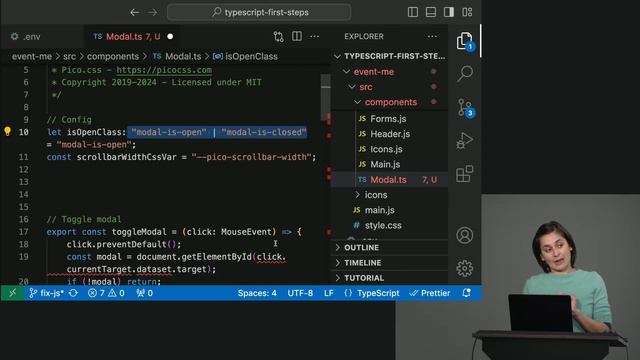The width and height of the screenshot is (640, 360).
Task: Open the Explorer view in activity bar
Action: coord(464,41)
